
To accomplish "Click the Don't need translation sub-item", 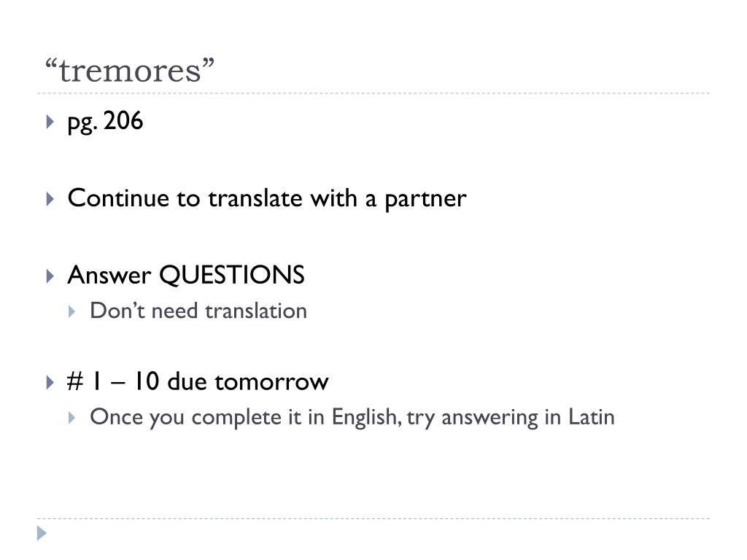I will click(198, 311).
